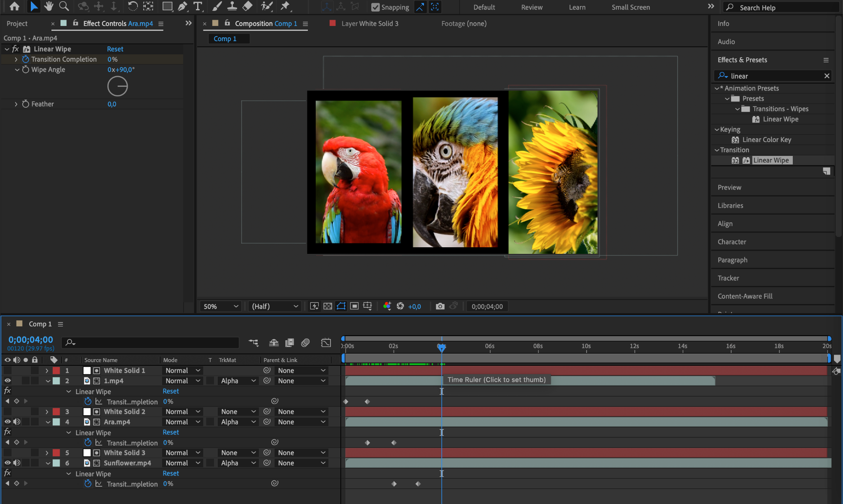Select the Pen tool
The height and width of the screenshot is (504, 843).
point(182,6)
